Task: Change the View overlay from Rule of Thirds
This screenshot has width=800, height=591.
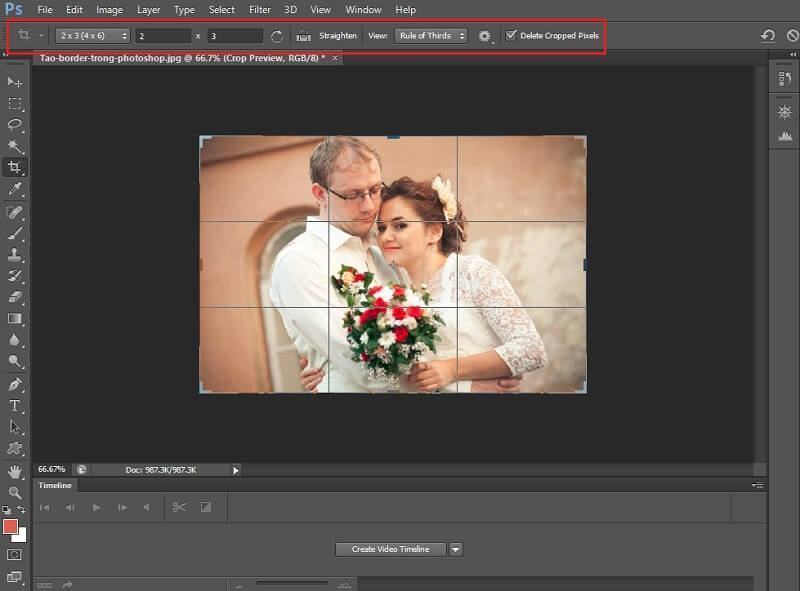Action: (x=432, y=34)
